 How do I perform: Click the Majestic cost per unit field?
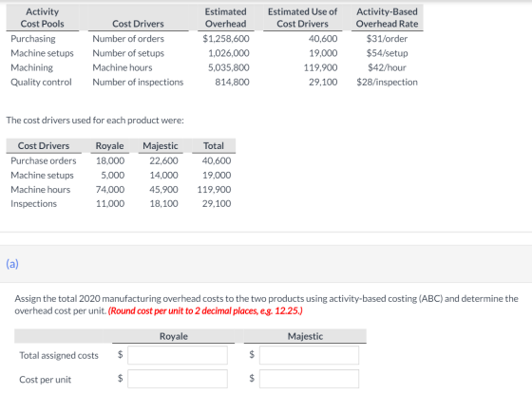tap(309, 379)
